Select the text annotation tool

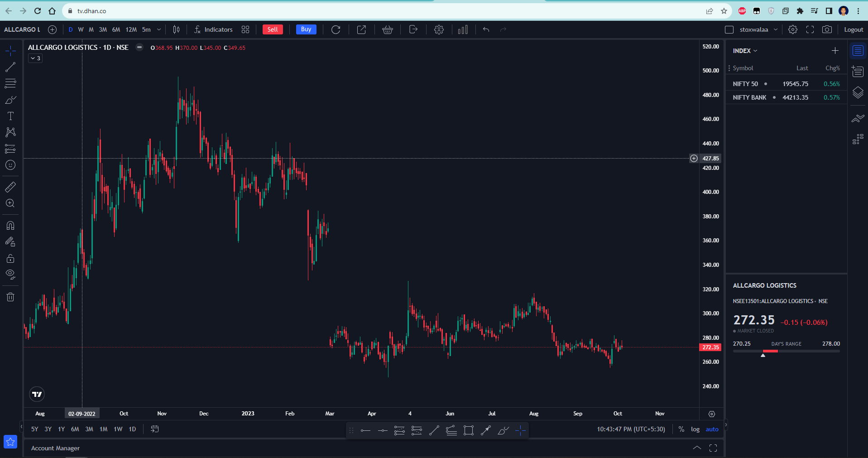[10, 116]
